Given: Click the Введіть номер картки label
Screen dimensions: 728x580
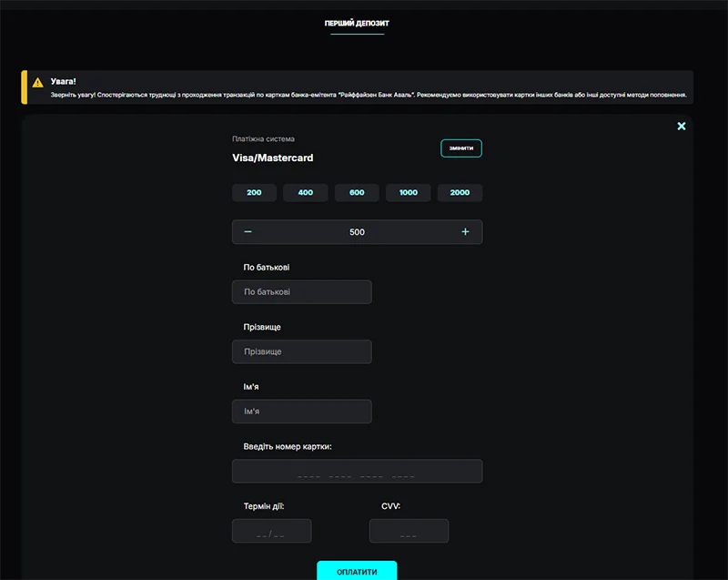Looking at the screenshot, I should pos(288,446).
